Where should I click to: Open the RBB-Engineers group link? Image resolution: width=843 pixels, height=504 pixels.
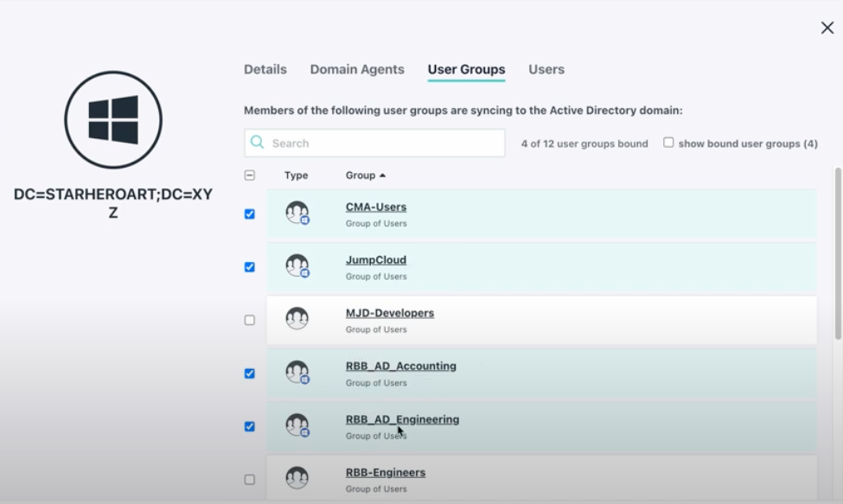(x=386, y=473)
